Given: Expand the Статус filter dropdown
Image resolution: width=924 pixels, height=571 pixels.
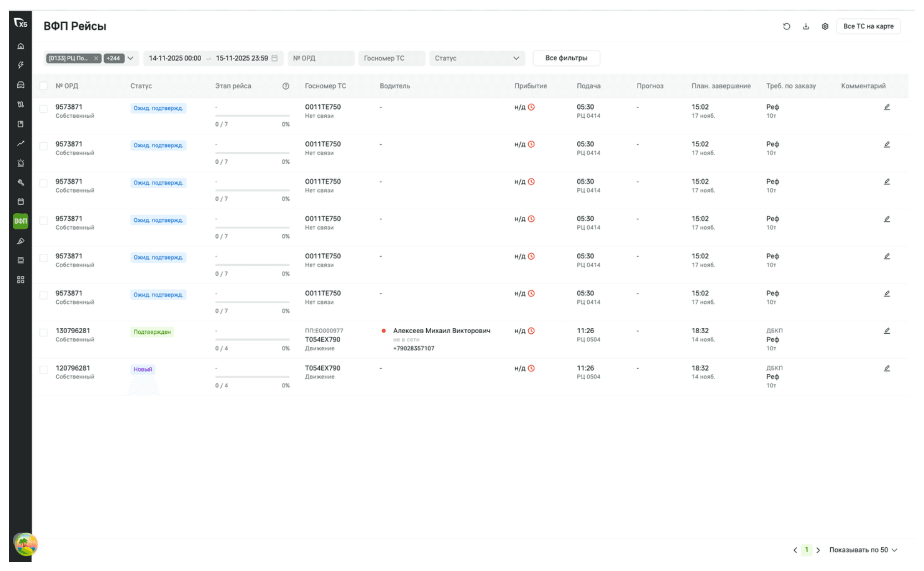Looking at the screenshot, I should [x=476, y=58].
